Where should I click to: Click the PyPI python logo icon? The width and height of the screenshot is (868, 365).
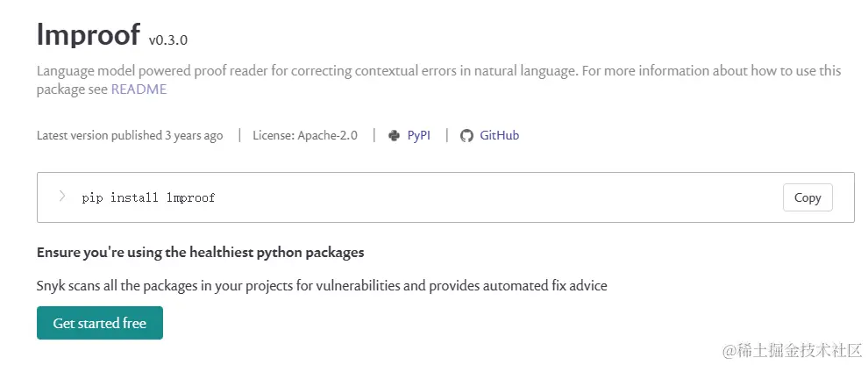pyautogui.click(x=395, y=136)
